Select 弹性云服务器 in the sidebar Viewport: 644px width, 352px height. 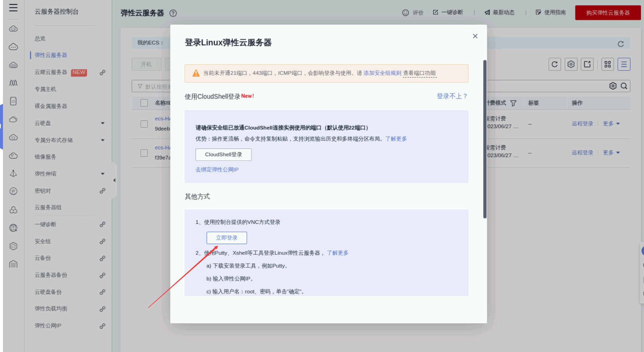(51, 55)
